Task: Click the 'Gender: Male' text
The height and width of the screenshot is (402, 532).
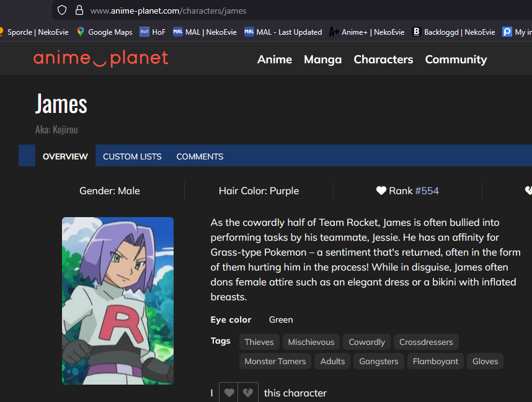Action: 110,191
